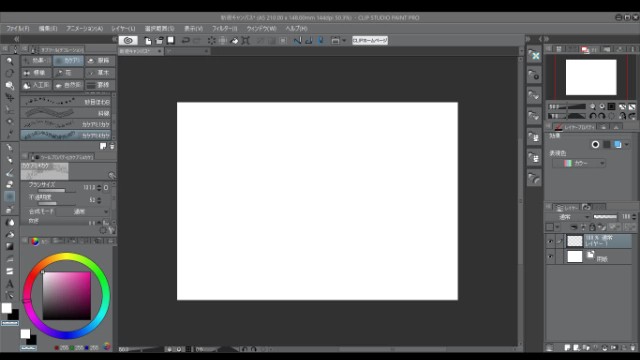Select the Gradient tool

(x=9, y=247)
